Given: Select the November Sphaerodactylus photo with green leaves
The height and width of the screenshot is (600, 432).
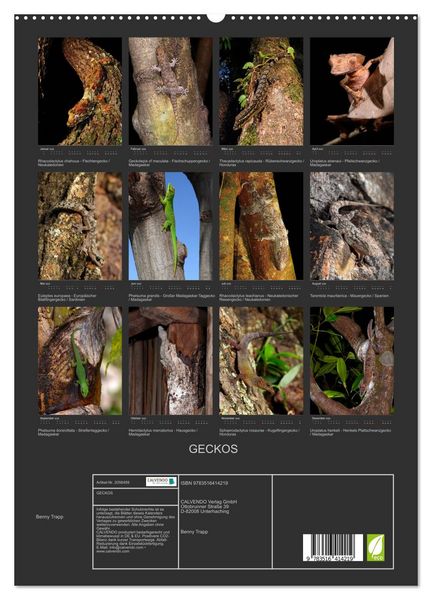Looking at the screenshot, I should (261, 361).
